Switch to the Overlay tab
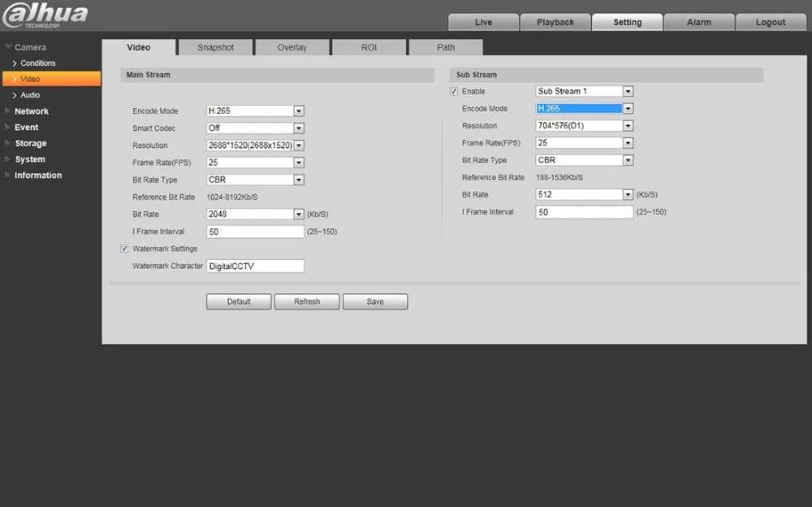This screenshot has width=812, height=507. coord(292,47)
